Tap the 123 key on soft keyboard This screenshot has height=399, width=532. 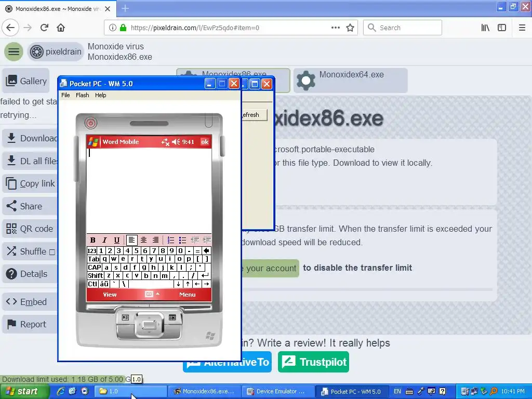pyautogui.click(x=91, y=251)
